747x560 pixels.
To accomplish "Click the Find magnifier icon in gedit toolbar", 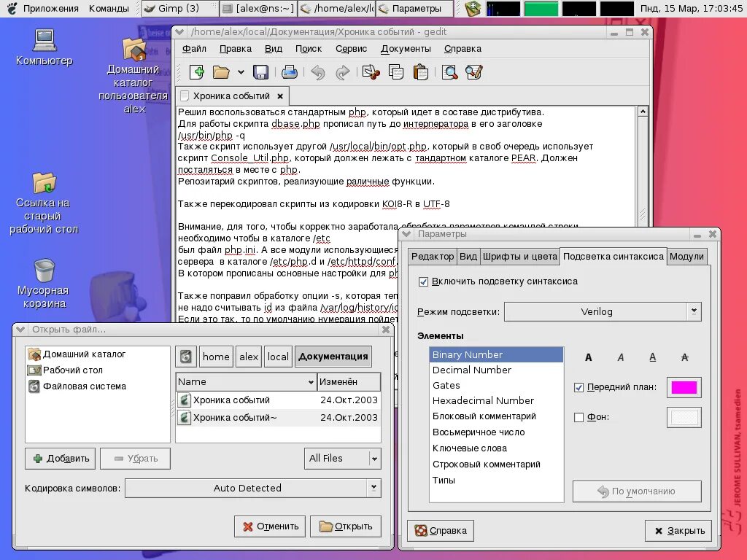I will click(449, 72).
